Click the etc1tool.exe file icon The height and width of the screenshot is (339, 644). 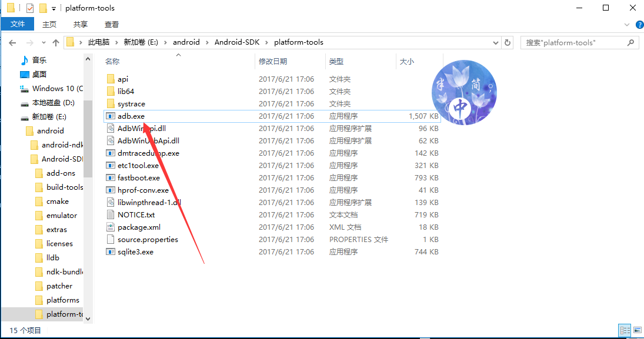[110, 166]
